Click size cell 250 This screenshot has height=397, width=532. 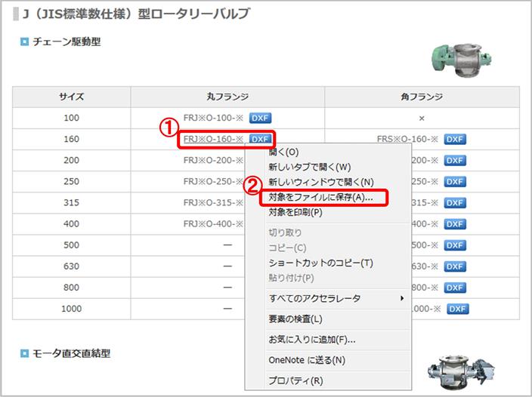pyautogui.click(x=72, y=181)
